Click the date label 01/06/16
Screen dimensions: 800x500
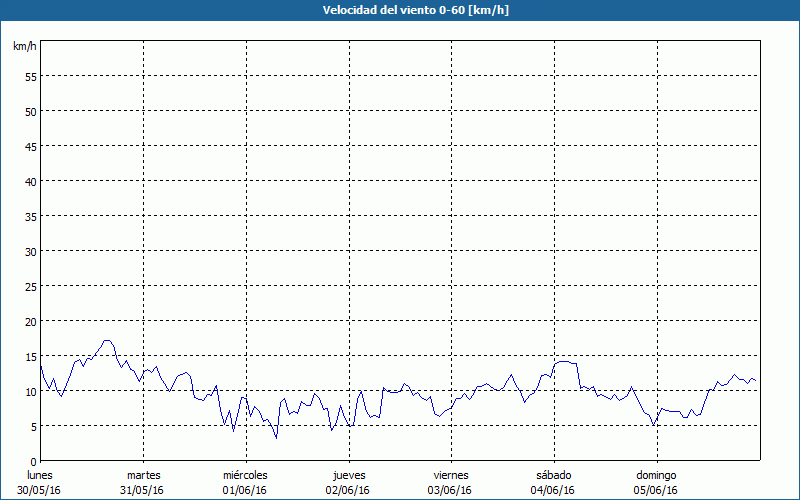(x=245, y=490)
